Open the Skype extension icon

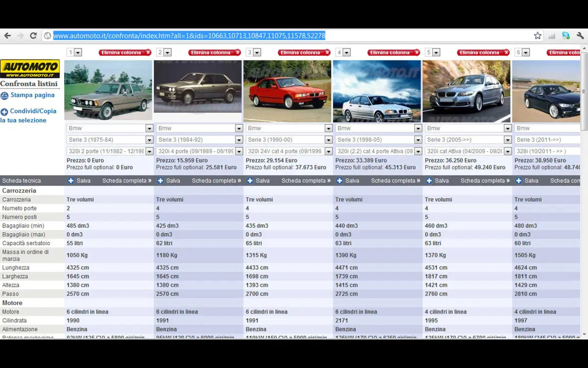click(x=566, y=36)
